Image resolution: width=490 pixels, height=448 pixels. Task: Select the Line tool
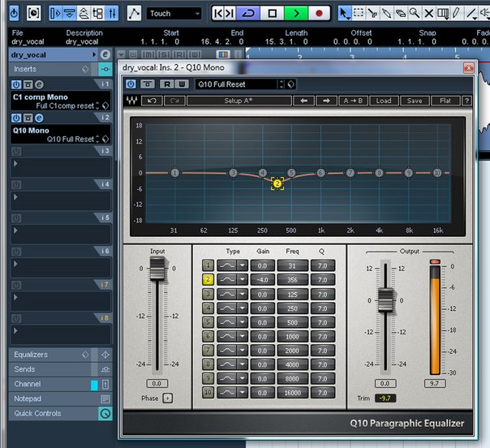[x=471, y=14]
